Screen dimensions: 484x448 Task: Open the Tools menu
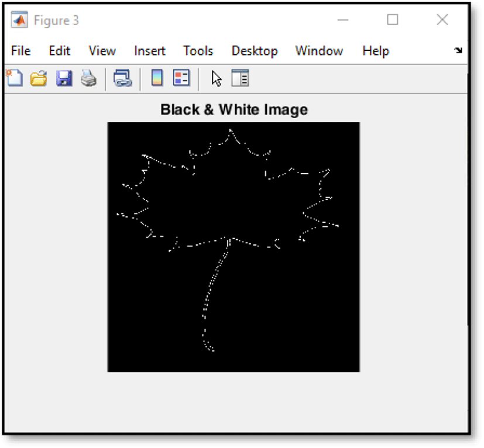[x=198, y=51]
